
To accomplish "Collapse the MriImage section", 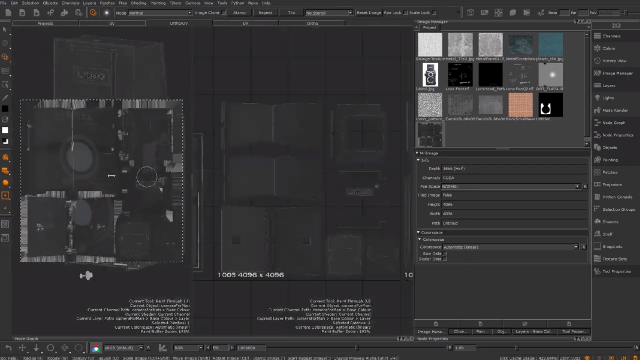I will tap(417, 153).
